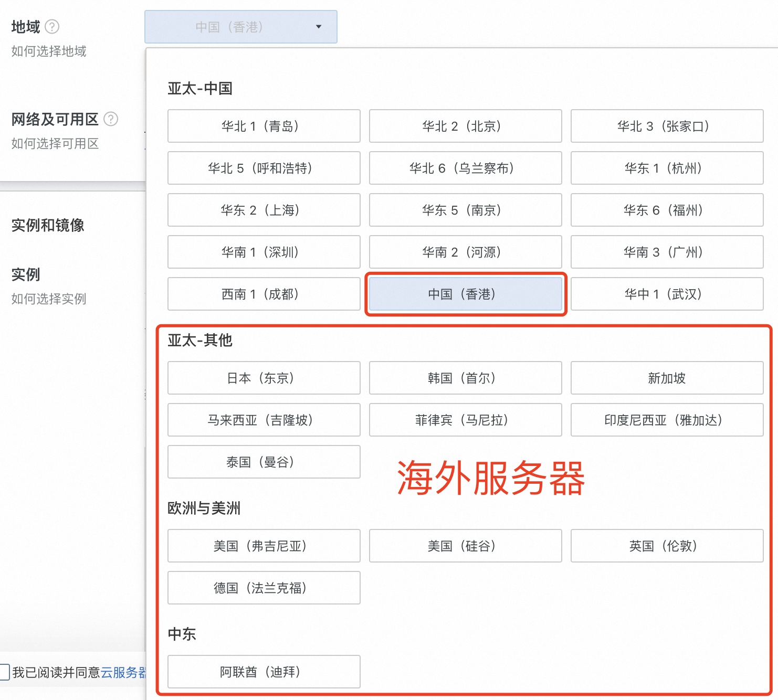Image resolution: width=778 pixels, height=700 pixels.
Task: Open the 地域 help question-mark icon
Action: (x=52, y=26)
